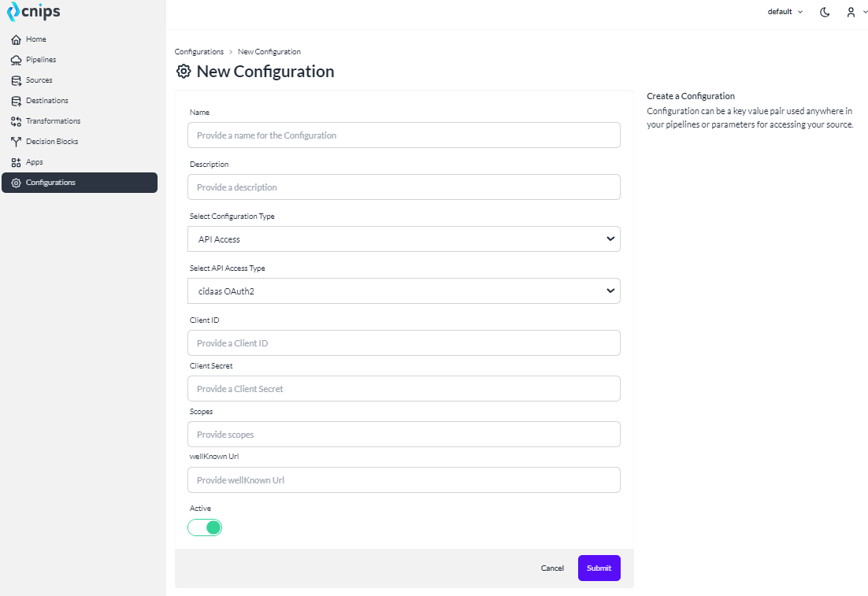Open the Select Configuration Type dropdown
Screen dimensions: 868x596
403,239
